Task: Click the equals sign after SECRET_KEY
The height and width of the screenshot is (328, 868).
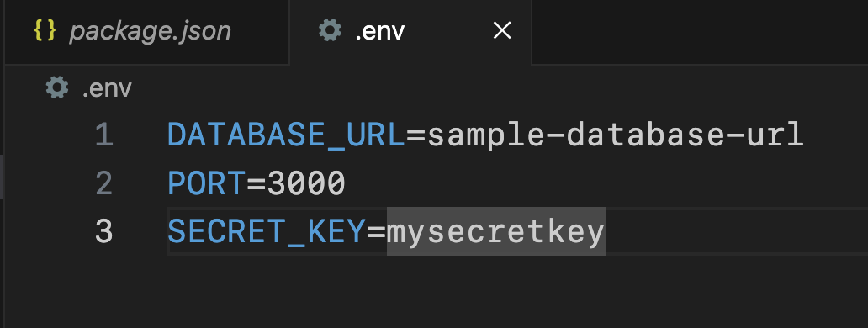Action: coord(376,232)
